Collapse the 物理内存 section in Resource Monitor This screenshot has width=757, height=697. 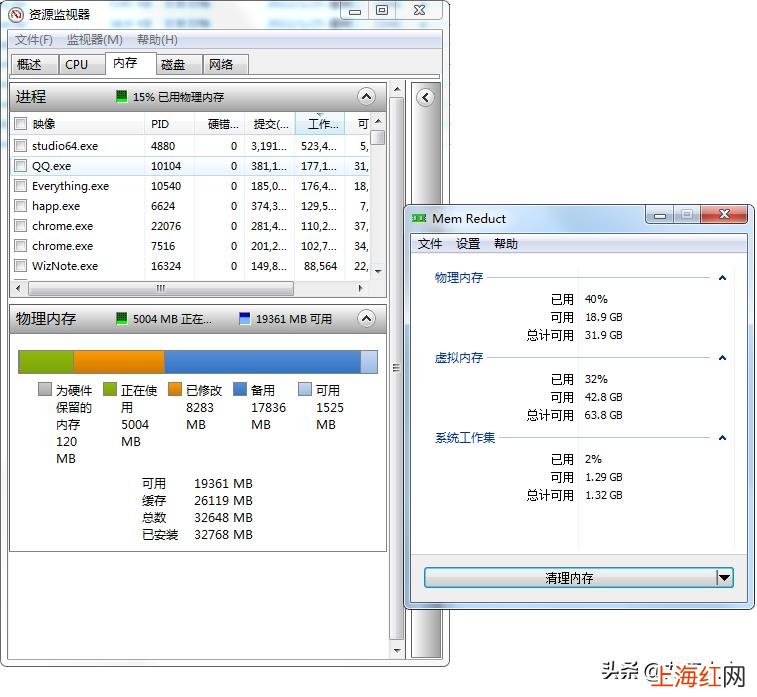pyautogui.click(x=366, y=319)
